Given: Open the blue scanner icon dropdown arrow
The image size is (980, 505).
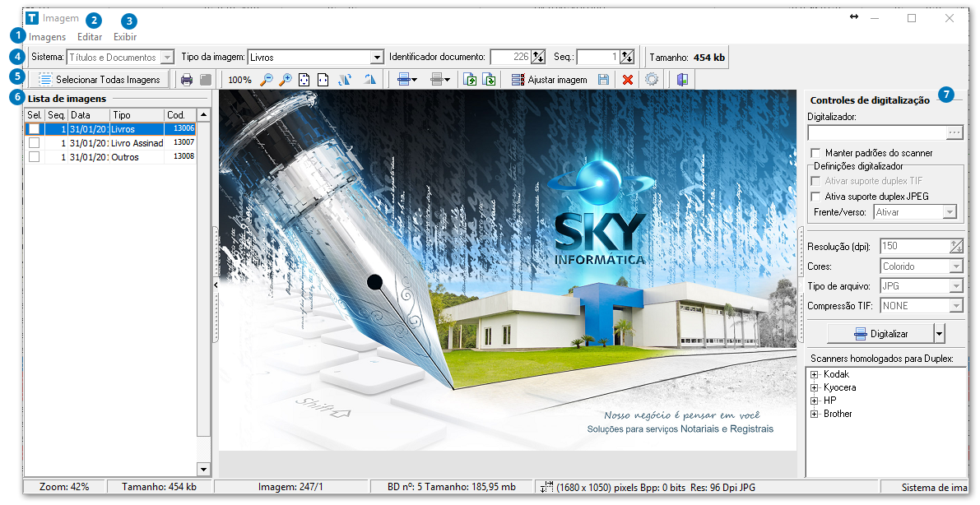Looking at the screenshot, I should [415, 80].
